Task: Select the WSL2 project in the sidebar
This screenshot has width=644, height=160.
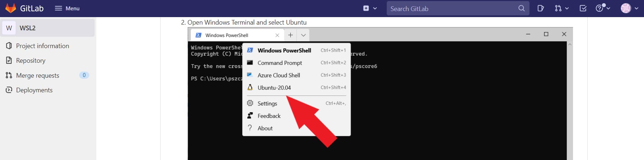Action: [x=48, y=28]
